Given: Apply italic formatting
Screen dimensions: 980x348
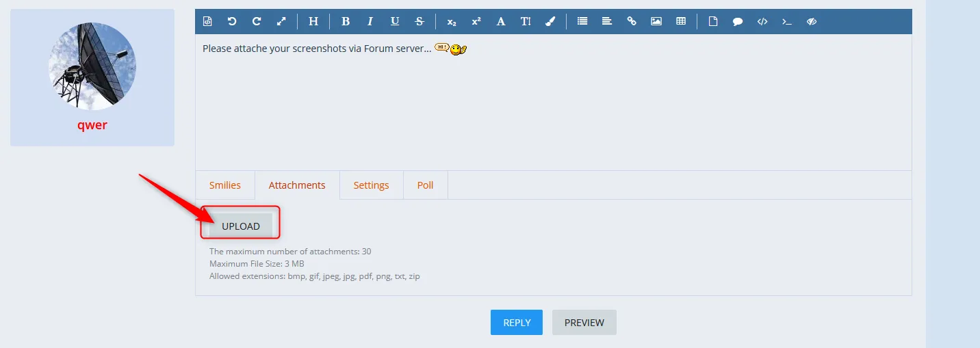Looking at the screenshot, I should point(370,21).
